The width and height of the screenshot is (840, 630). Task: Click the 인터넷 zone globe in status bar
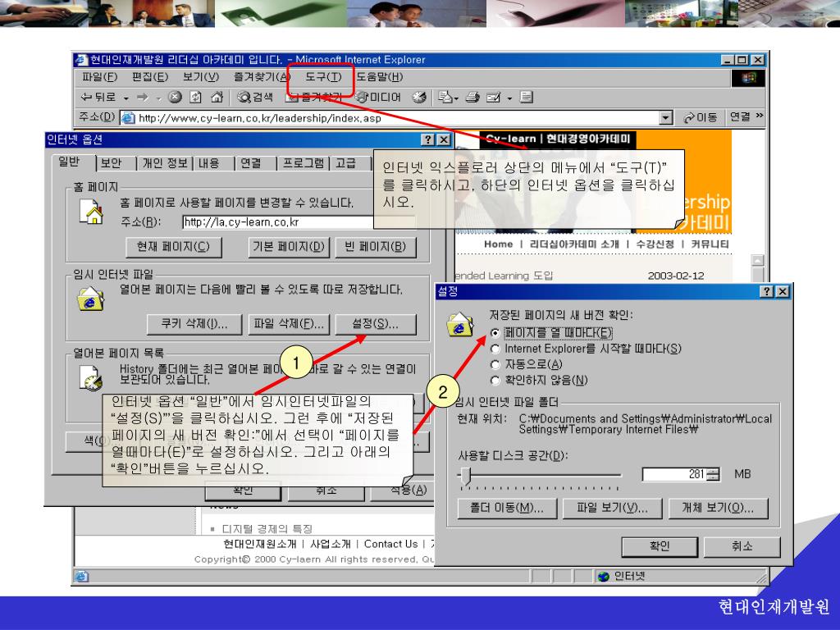tap(604, 577)
